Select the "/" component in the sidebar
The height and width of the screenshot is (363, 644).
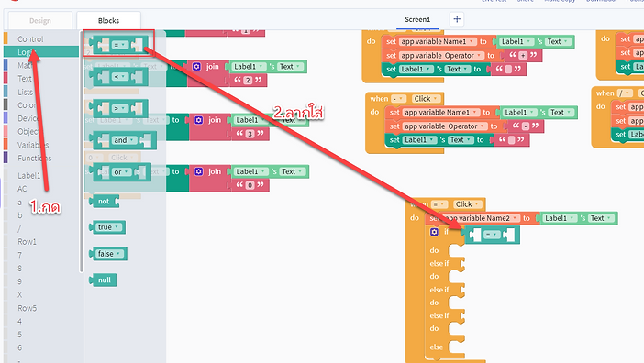coord(19,228)
